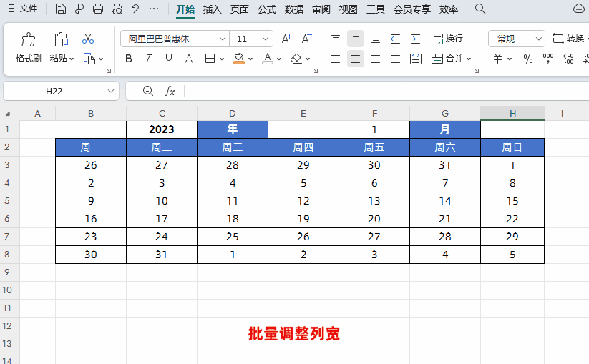The image size is (589, 364).
Task: Open the Name Box dropdown arrow
Action: [110, 92]
